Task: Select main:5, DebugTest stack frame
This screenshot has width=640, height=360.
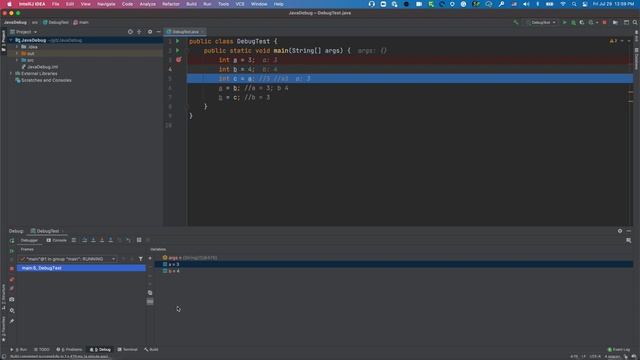Action: click(81, 268)
